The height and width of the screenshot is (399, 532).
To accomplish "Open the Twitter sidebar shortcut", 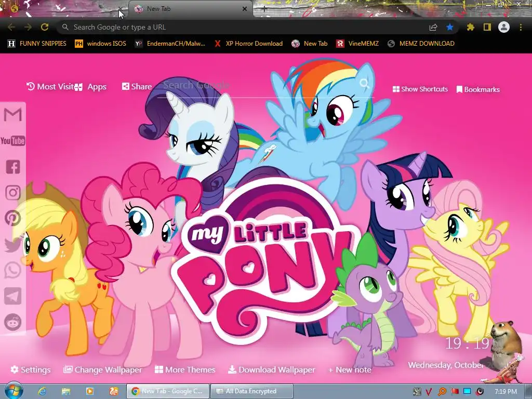I will tap(13, 244).
